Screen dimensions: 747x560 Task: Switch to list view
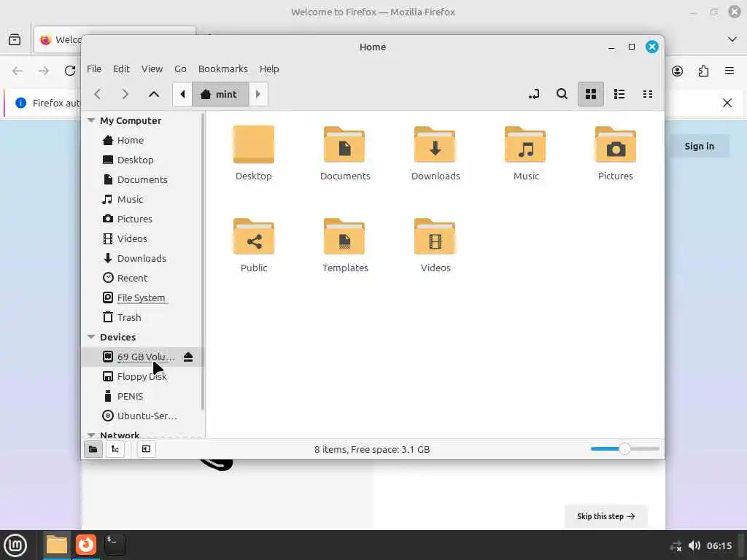[x=619, y=94]
